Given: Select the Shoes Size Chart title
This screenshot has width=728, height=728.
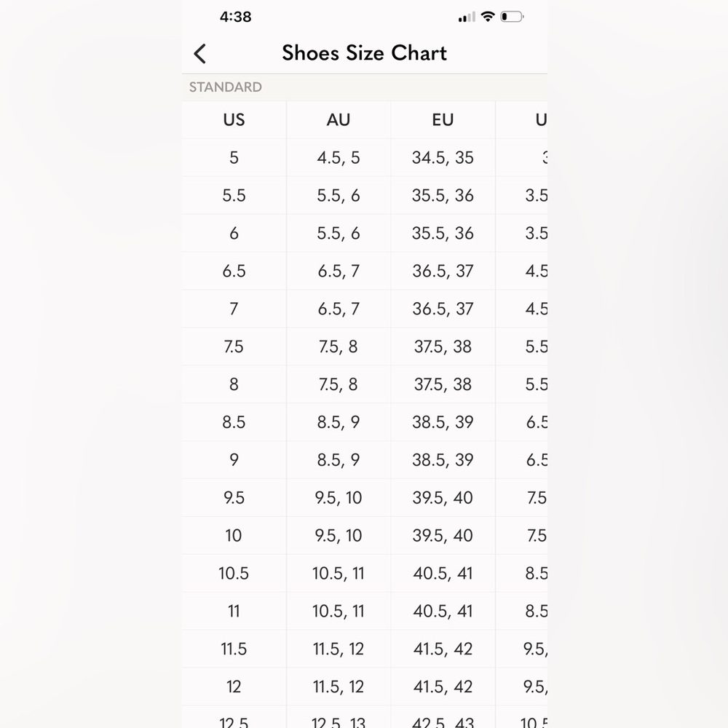Looking at the screenshot, I should click(x=365, y=53).
